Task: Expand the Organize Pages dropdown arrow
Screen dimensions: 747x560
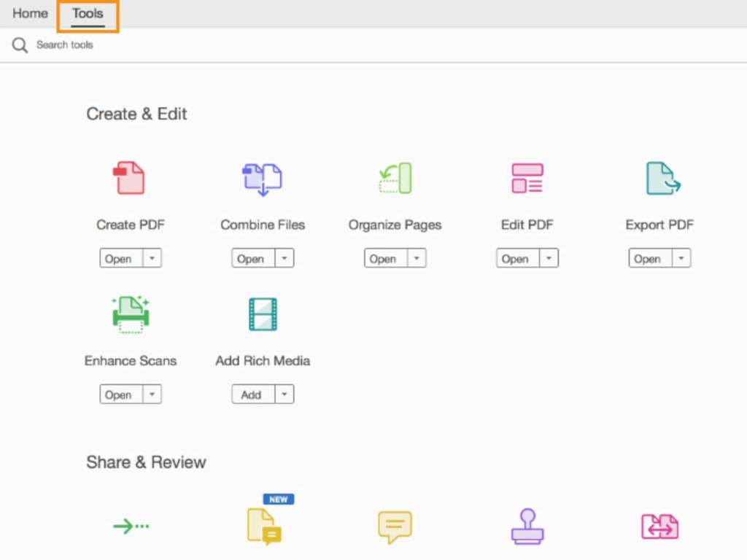Action: [x=417, y=258]
